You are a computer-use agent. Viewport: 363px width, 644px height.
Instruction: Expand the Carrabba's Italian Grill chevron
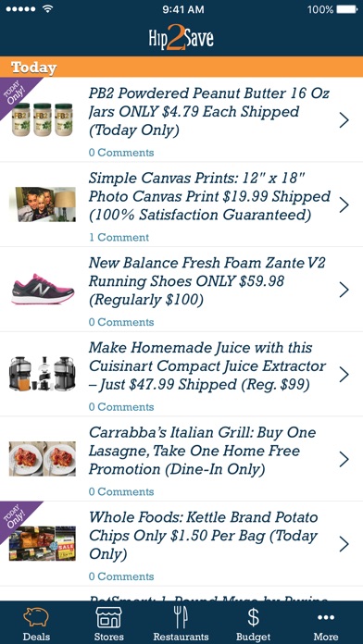344,459
